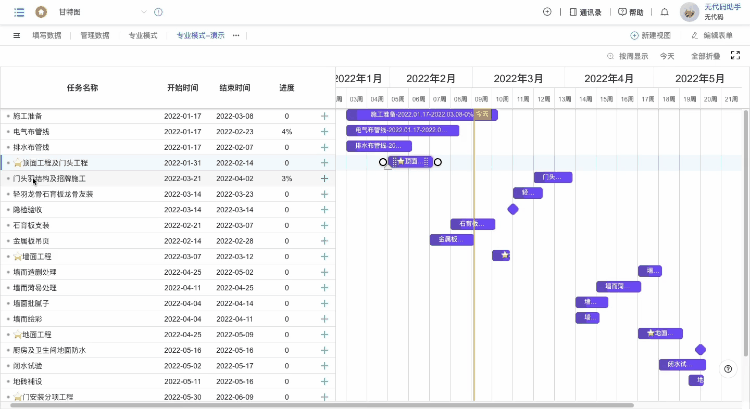This screenshot has width=750, height=409.
Task: Enter fullscreen with the expand icon
Action: pos(736,55)
